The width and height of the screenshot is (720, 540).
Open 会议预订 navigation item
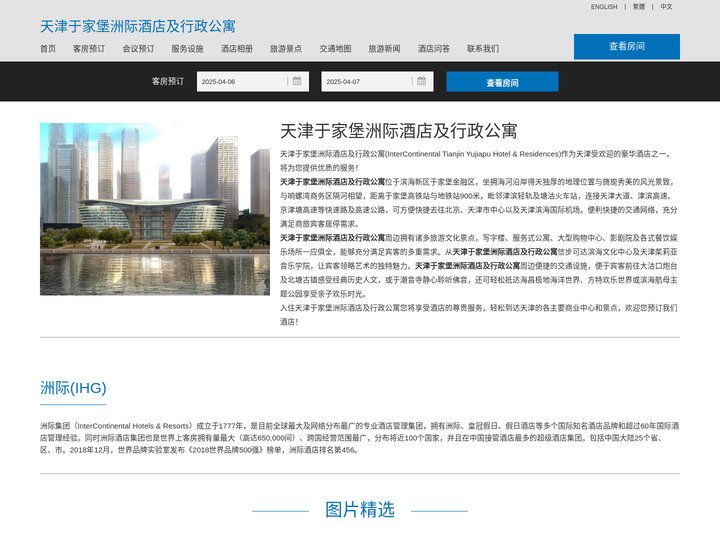pyautogui.click(x=138, y=49)
